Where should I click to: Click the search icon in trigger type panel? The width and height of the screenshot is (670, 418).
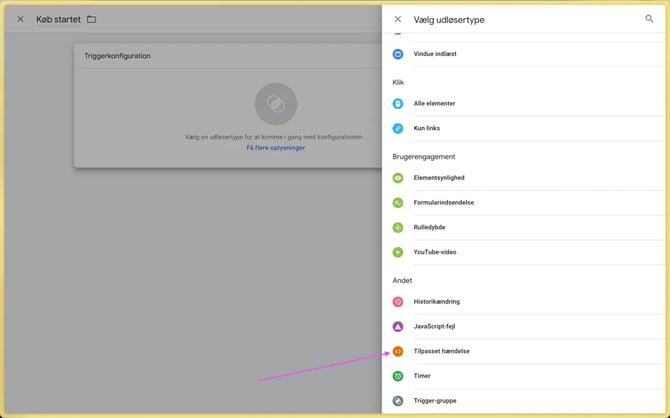click(x=649, y=19)
